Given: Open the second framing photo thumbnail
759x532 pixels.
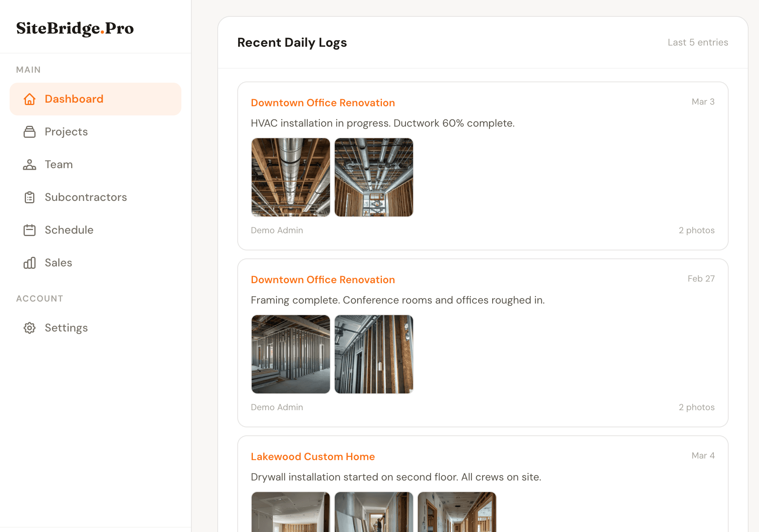Looking at the screenshot, I should [374, 354].
